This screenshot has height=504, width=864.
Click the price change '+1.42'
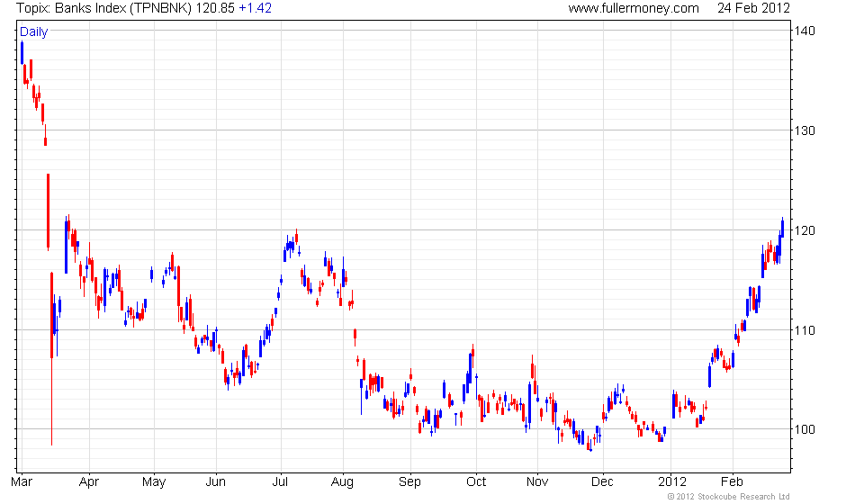pyautogui.click(x=255, y=8)
